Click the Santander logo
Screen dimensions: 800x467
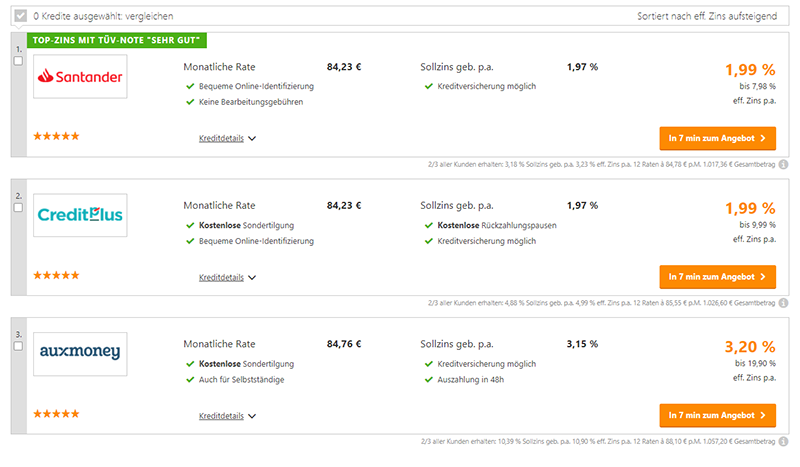80,77
